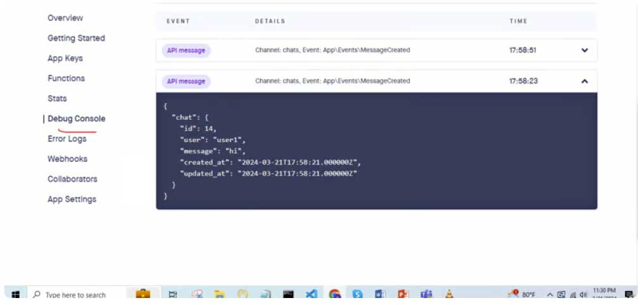Click the "message": "hi" JSON line
Screen dimensions: 644x305
[x=212, y=151]
